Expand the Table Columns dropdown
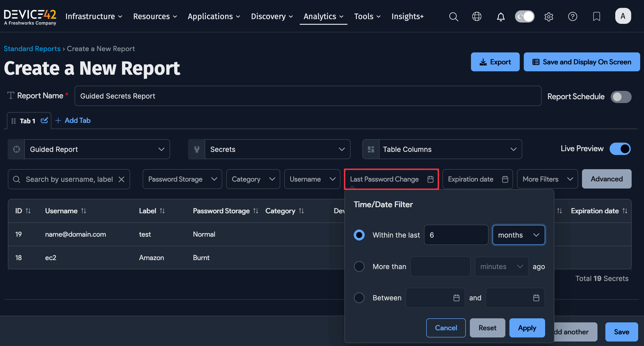 (x=442, y=149)
